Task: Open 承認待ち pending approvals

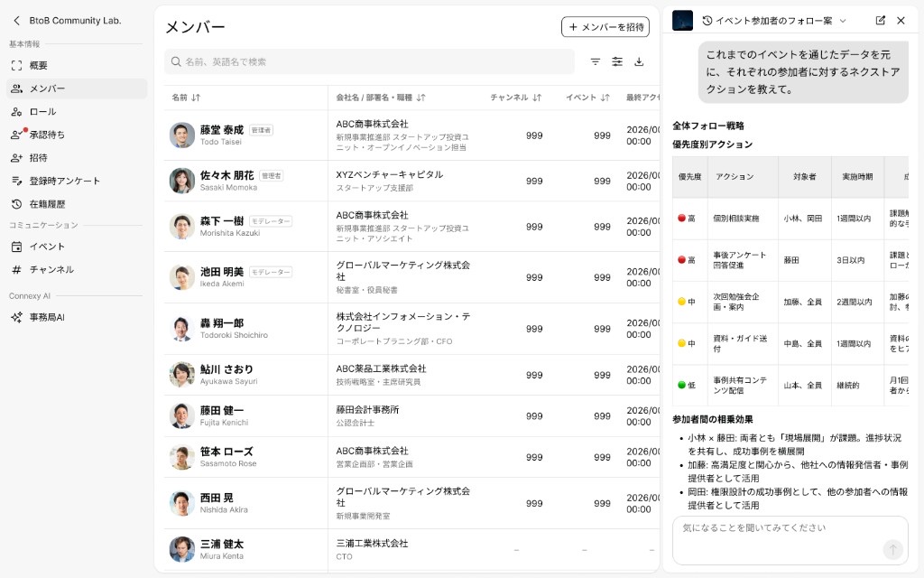Action: 77,135
